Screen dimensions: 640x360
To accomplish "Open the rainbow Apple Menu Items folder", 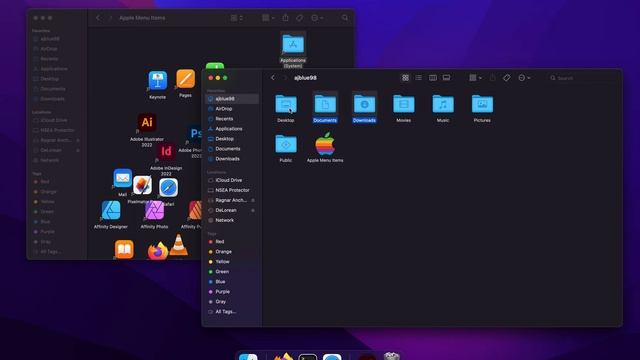I will (x=325, y=144).
